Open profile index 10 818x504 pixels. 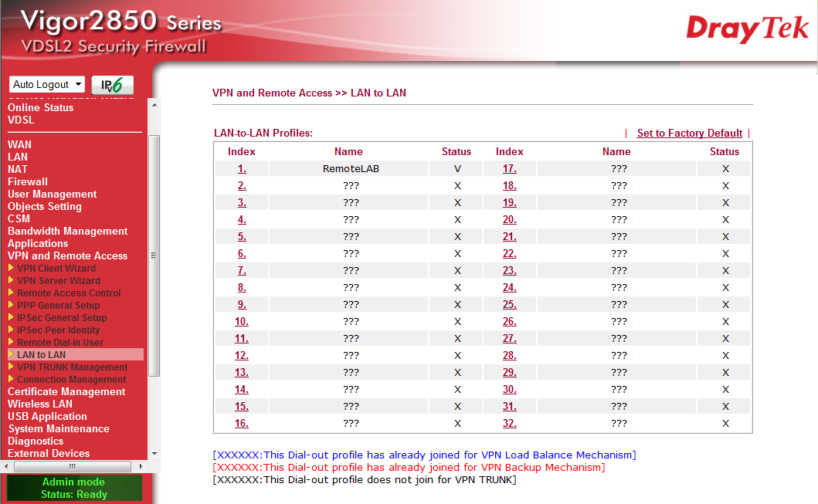[x=242, y=322]
